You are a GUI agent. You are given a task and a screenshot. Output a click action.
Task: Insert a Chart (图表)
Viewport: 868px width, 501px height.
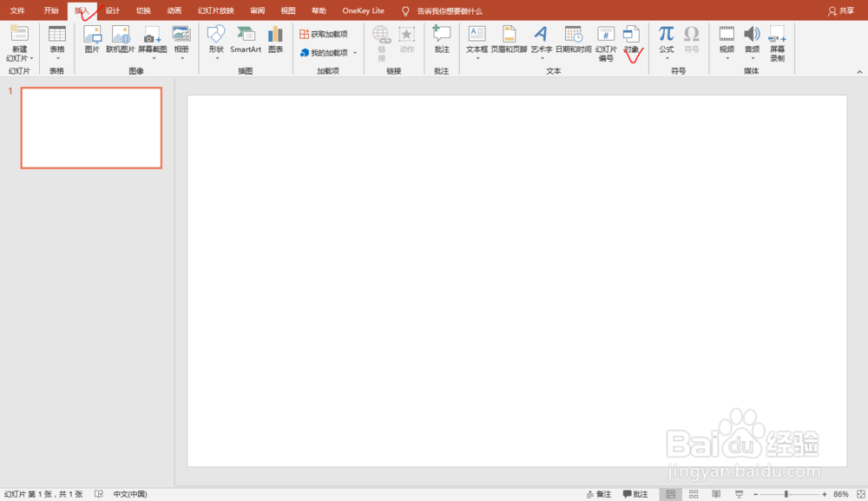(275, 39)
